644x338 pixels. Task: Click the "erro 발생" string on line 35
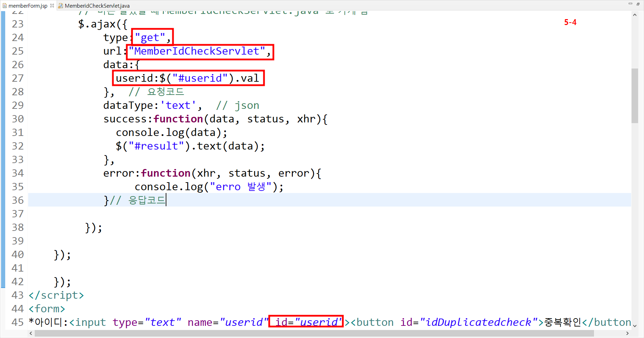241,187
